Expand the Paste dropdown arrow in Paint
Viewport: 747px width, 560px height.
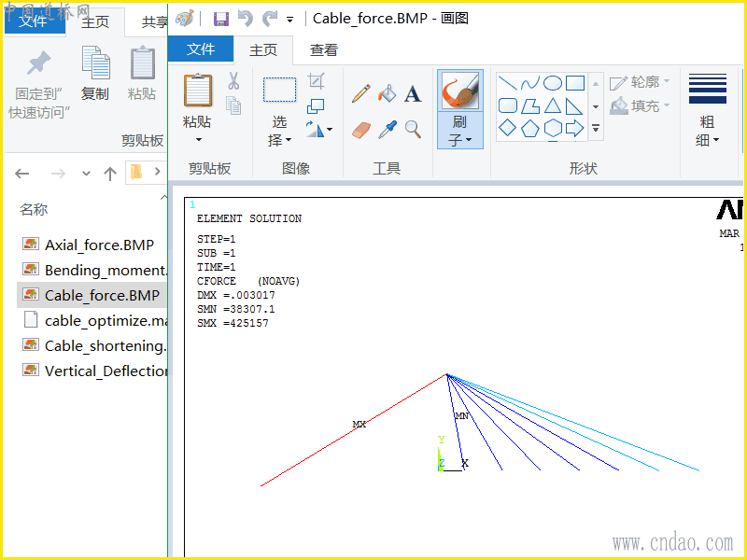point(199,139)
